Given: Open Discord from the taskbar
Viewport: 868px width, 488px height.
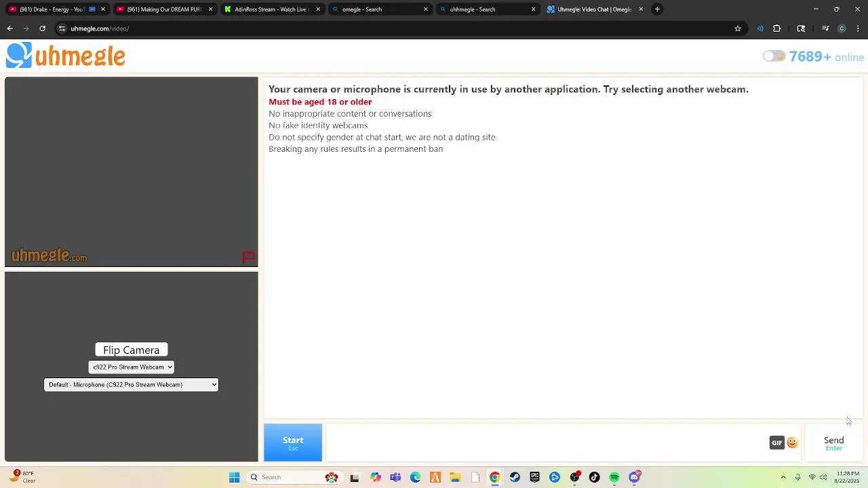Looking at the screenshot, I should [x=635, y=477].
